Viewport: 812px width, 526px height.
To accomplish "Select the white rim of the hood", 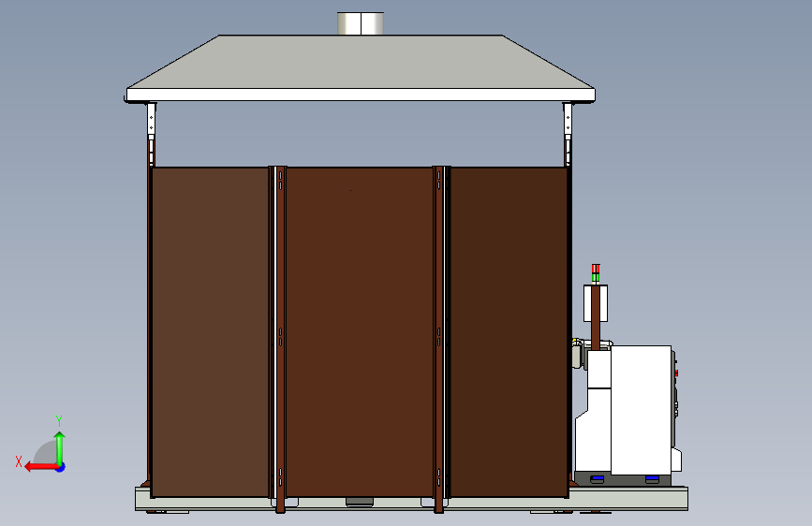I will coord(361,95).
